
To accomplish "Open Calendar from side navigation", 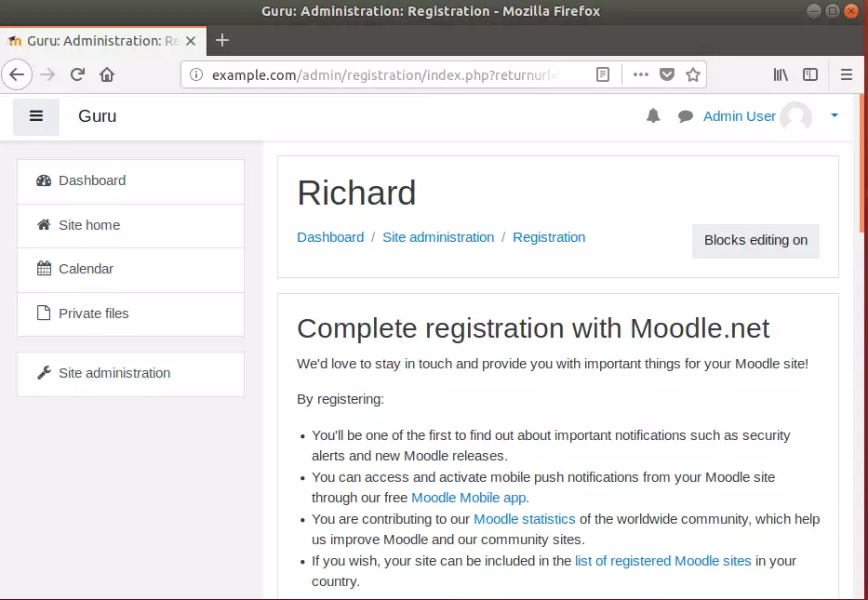I will point(130,270).
